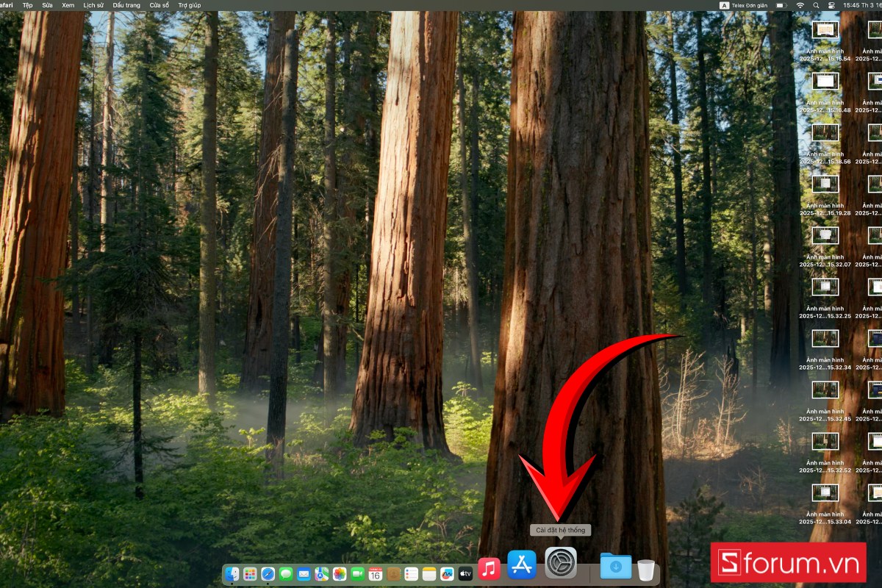Open Spotlight search magnifier in menu bar
The width and height of the screenshot is (882, 588).
(816, 5)
